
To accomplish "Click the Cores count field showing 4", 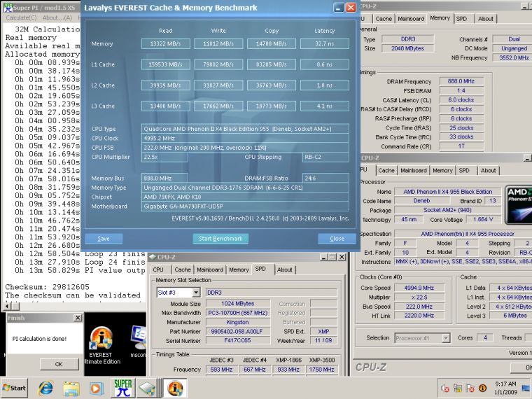I will tap(485, 337).
